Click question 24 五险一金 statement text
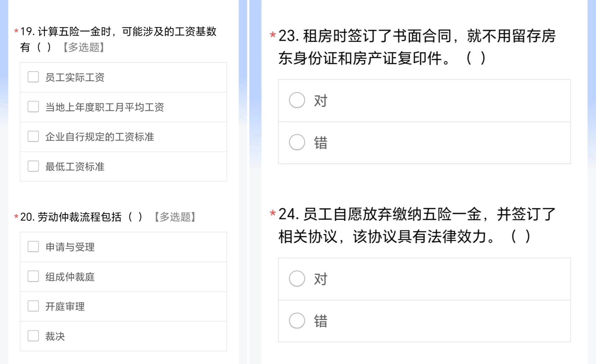 (417, 225)
